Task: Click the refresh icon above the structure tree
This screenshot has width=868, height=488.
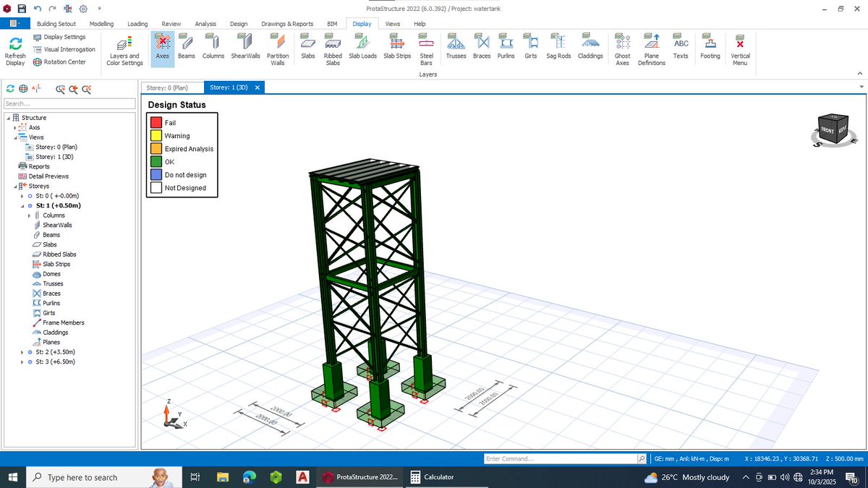Action: [x=9, y=89]
